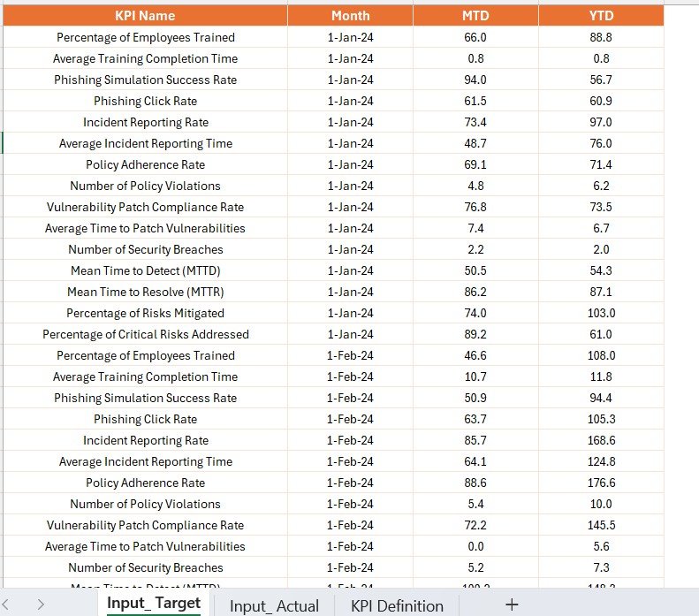Screen dimensions: 699x616
Task: Select the Mean Time to Resolve (MTTR) cell
Action: click(145, 292)
